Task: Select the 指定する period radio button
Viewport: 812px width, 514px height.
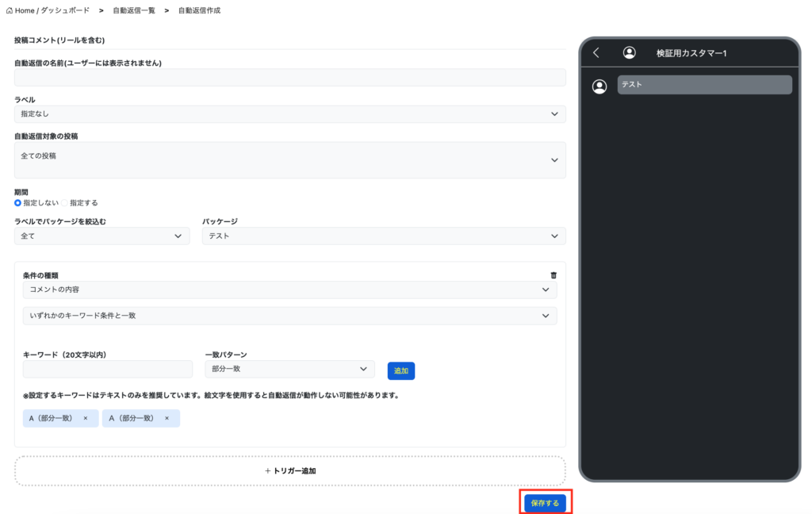Action: (x=64, y=203)
